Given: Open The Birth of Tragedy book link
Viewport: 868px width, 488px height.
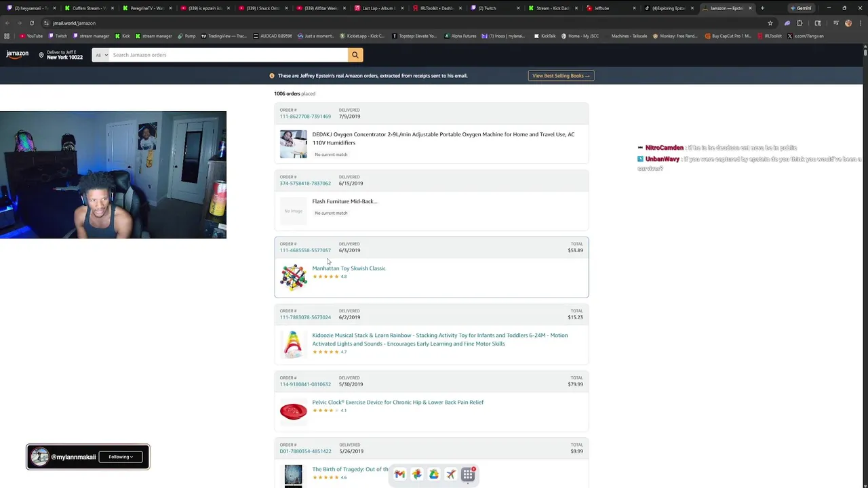Looking at the screenshot, I should (350, 470).
